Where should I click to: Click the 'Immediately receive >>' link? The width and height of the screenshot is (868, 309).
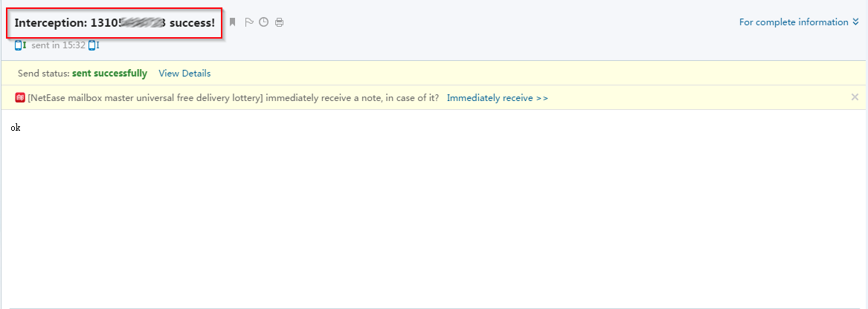click(497, 98)
